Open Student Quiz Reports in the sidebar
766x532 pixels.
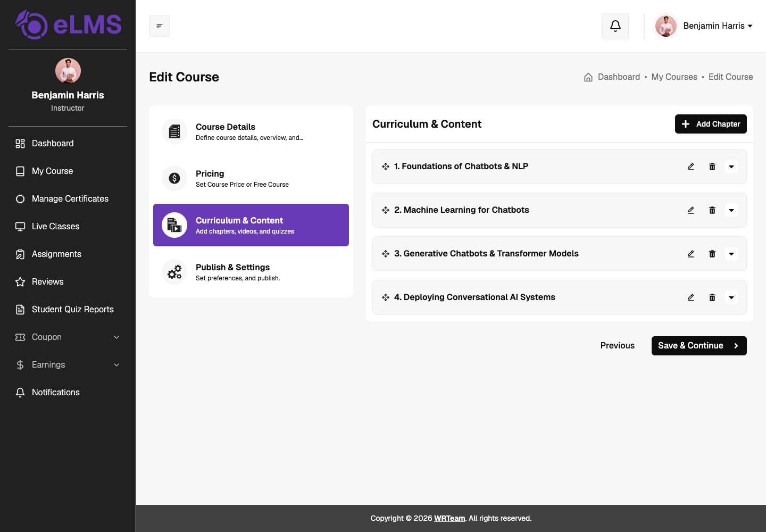(x=68, y=310)
